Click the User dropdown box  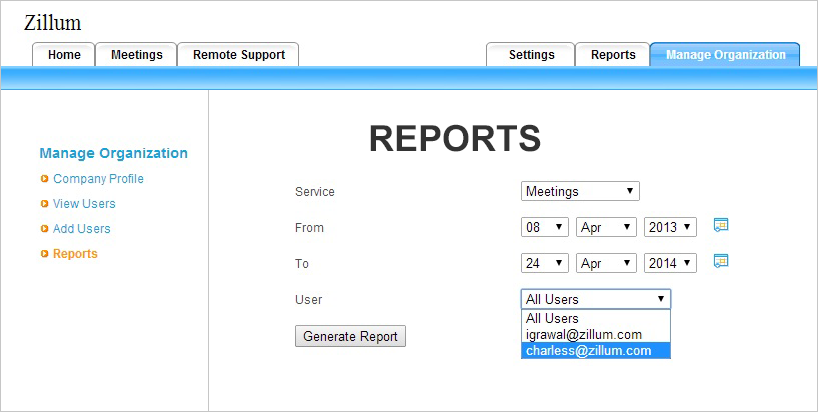coord(596,299)
